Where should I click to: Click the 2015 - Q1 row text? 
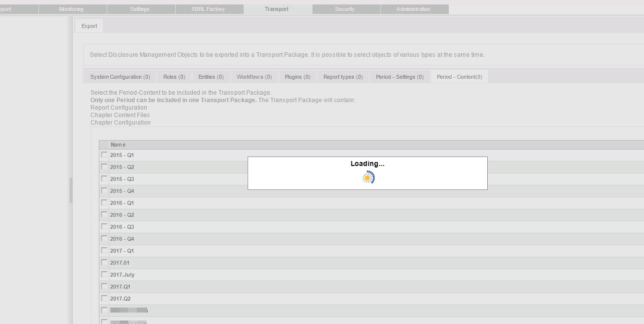(x=122, y=155)
